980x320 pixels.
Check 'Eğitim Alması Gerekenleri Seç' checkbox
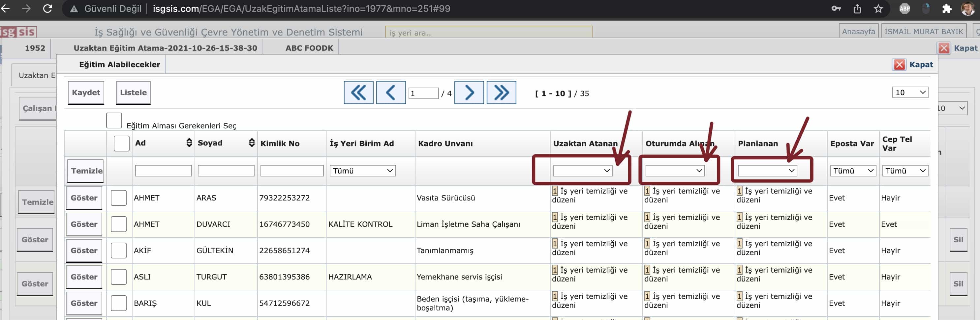[114, 120]
